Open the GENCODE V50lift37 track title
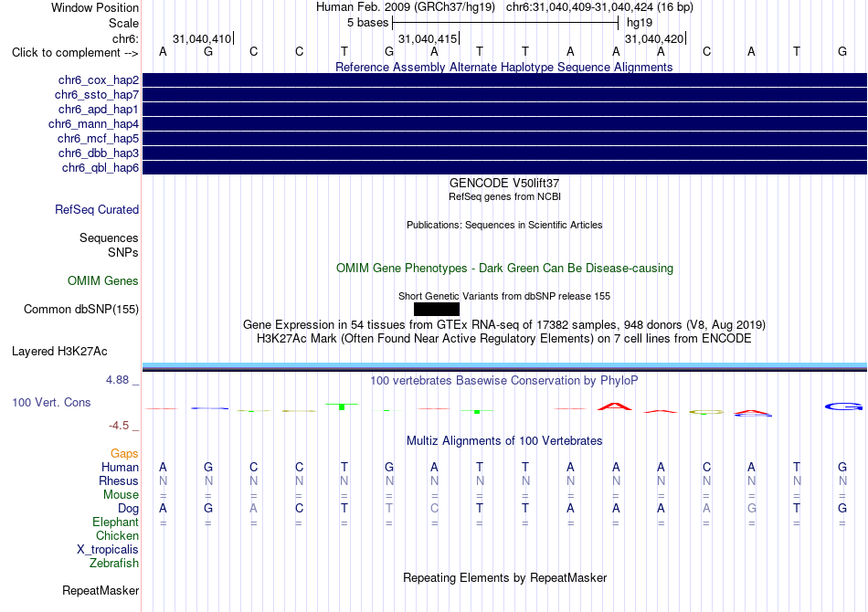 504,184
